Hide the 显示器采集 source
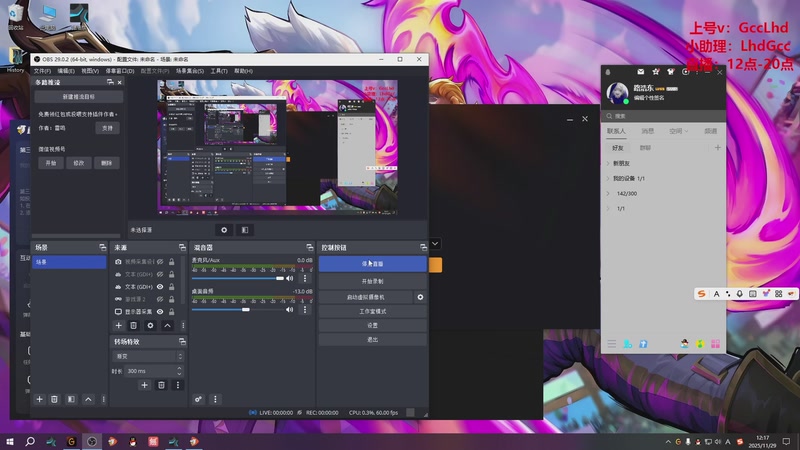Image resolution: width=800 pixels, height=450 pixels. point(160,312)
